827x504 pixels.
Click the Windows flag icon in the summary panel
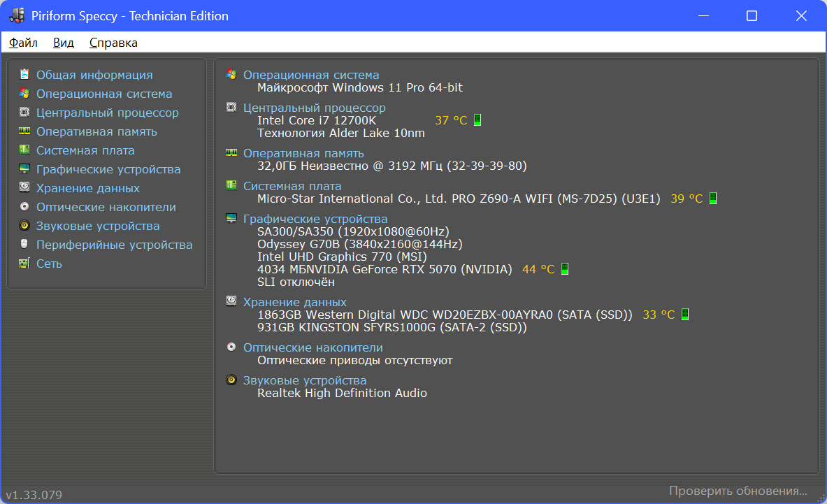231,74
